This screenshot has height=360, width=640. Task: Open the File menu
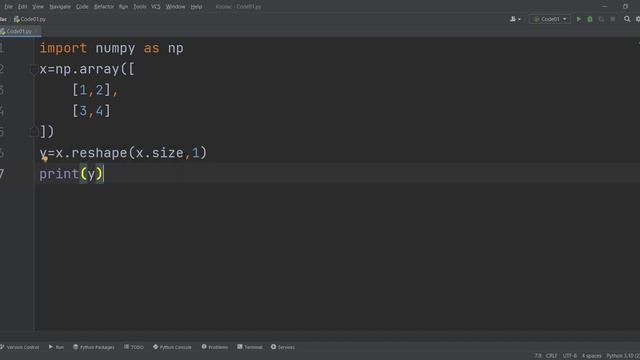pyautogui.click(x=9, y=7)
